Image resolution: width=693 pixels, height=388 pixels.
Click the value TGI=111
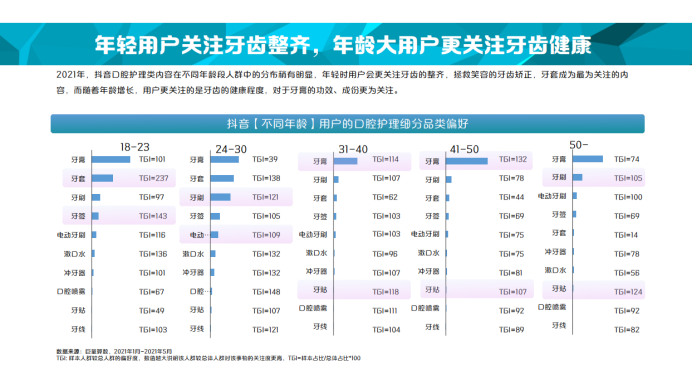coord(385,311)
